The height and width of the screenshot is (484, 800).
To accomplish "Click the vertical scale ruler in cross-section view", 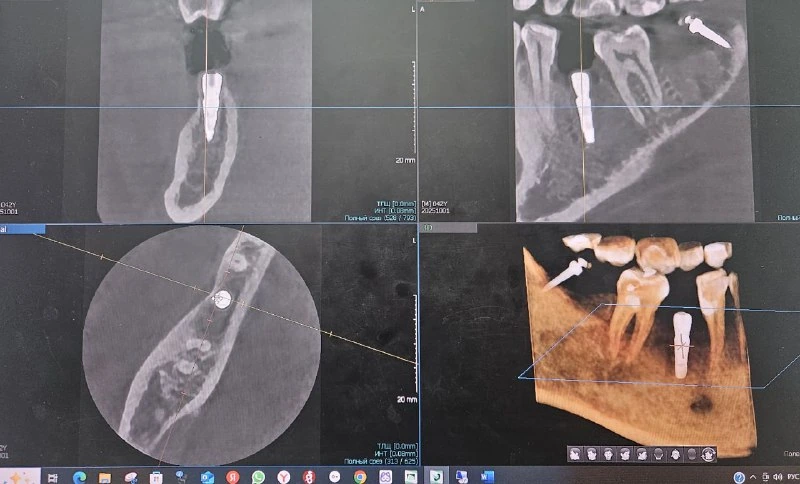I will click(x=413, y=107).
